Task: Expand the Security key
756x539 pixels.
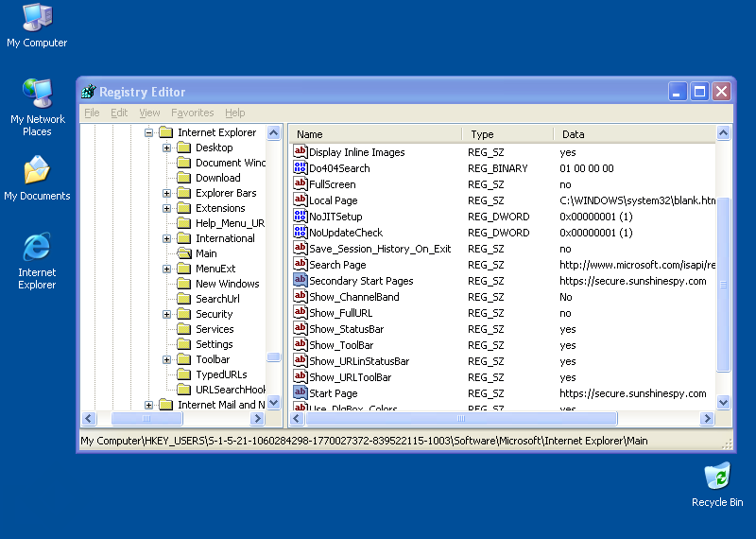Action: click(x=167, y=314)
